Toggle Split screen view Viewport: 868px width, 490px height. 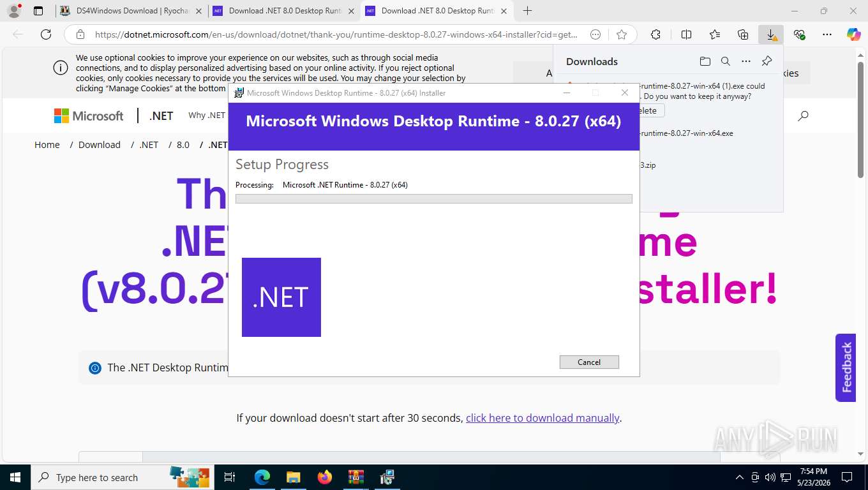pyautogui.click(x=686, y=34)
